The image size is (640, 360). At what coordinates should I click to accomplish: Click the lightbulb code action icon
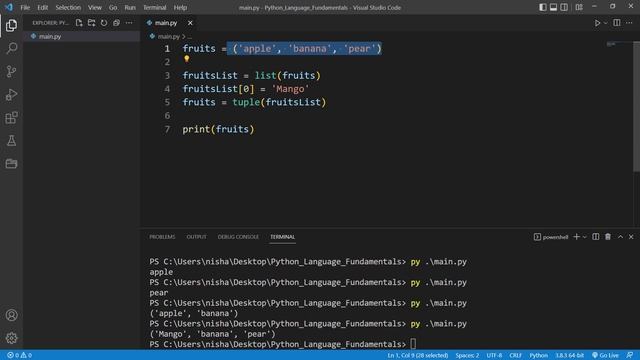[187, 59]
